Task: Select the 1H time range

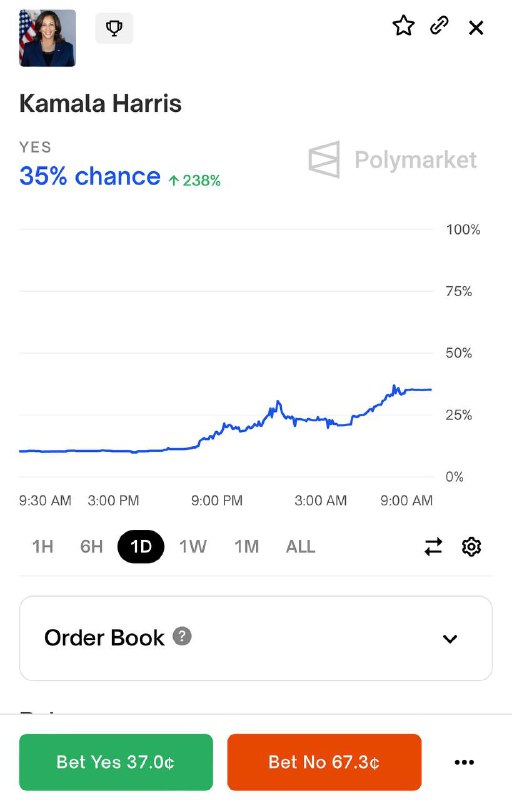Action: coord(43,547)
